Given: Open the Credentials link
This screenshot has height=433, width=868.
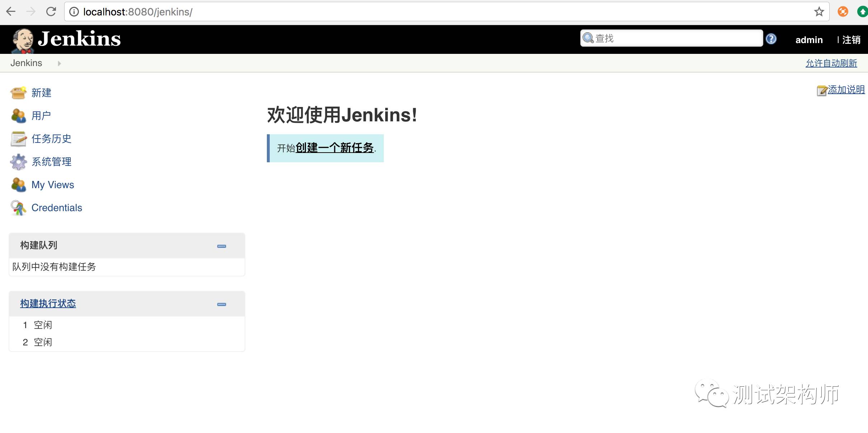Looking at the screenshot, I should coord(57,208).
